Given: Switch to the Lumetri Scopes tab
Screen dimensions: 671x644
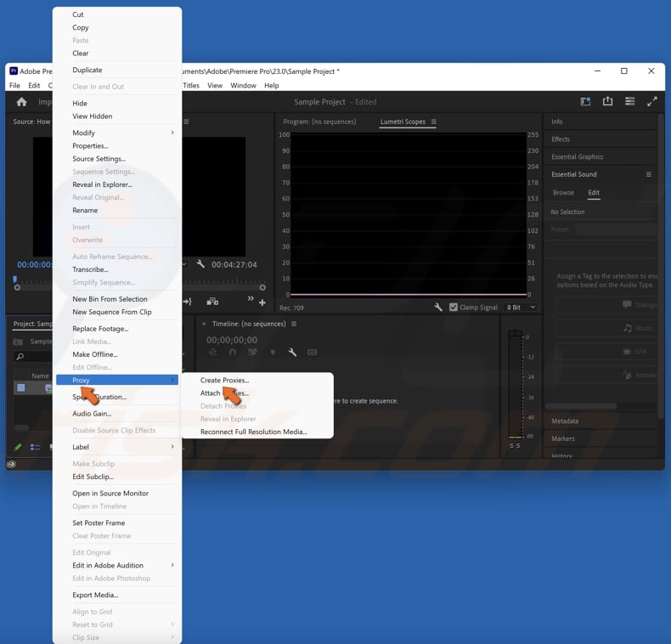Looking at the screenshot, I should (403, 121).
